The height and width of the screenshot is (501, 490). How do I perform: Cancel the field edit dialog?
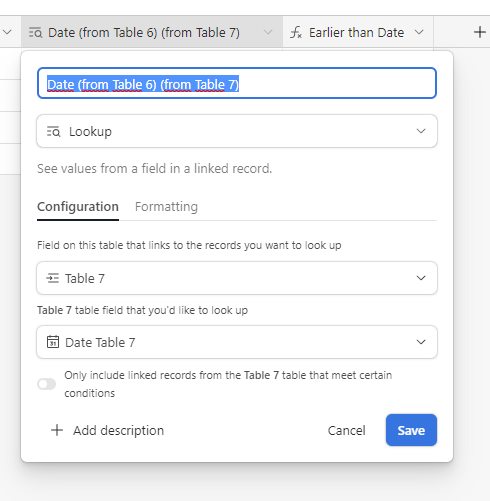tap(347, 430)
